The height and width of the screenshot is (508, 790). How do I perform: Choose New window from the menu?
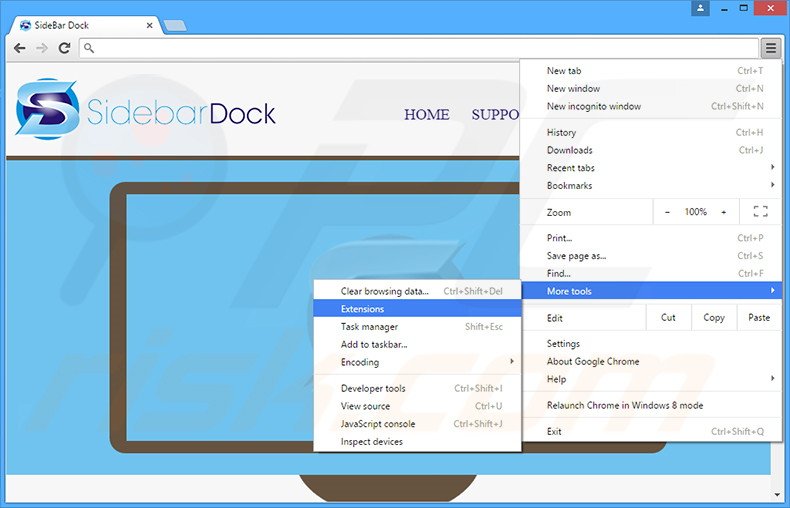click(651, 89)
